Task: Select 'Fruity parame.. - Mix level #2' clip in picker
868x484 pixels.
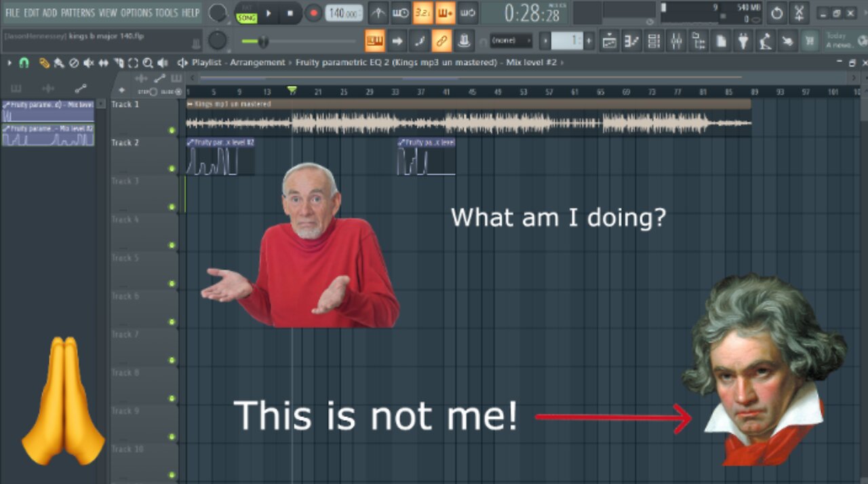Action: (48, 134)
